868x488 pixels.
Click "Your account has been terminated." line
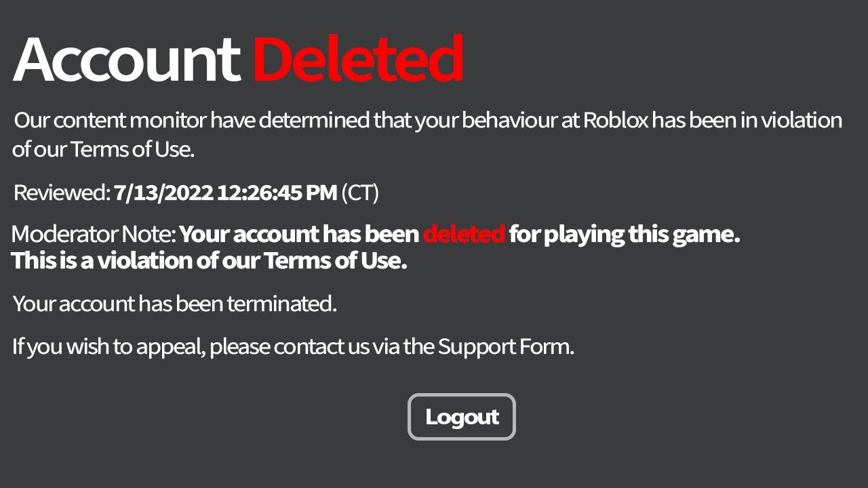pos(175,304)
